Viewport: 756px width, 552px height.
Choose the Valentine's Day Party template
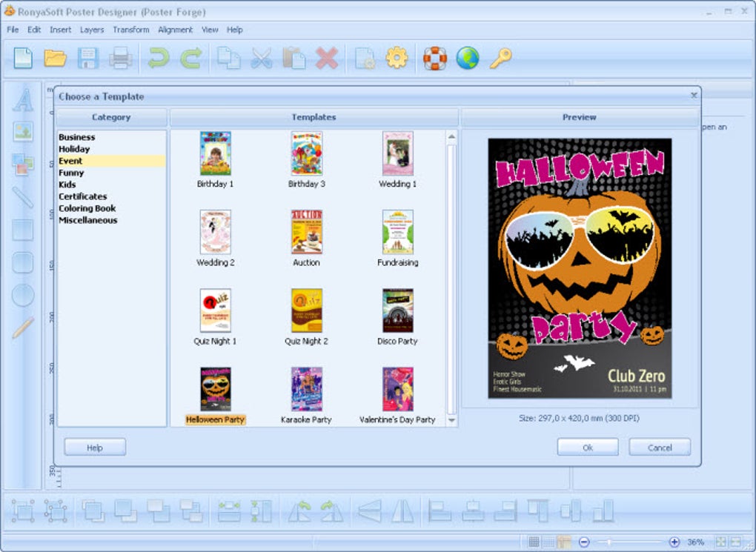click(397, 389)
